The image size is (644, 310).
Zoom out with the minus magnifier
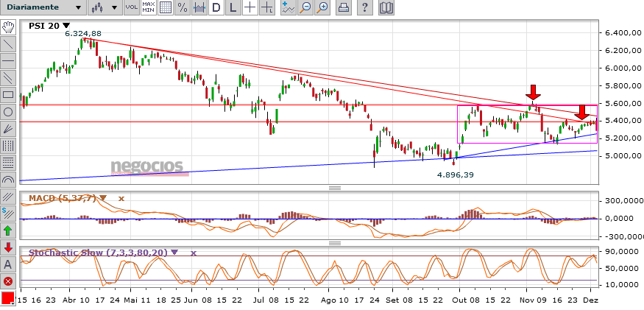[305, 7]
